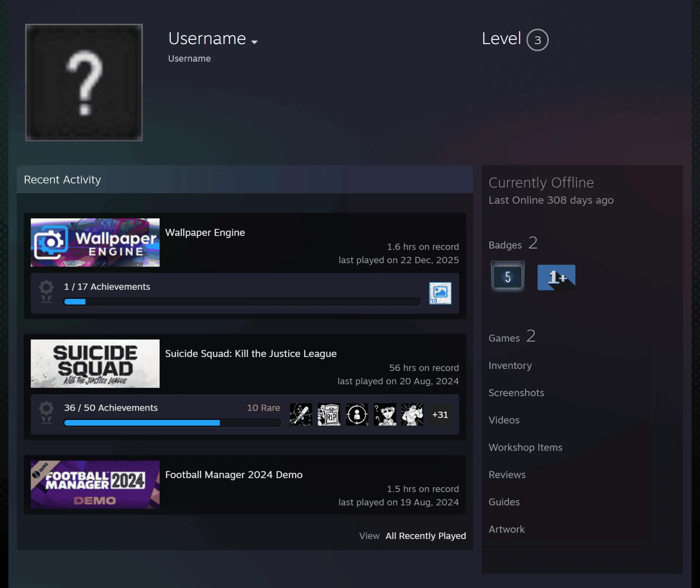
Task: Open the Screenshots link
Action: point(516,393)
